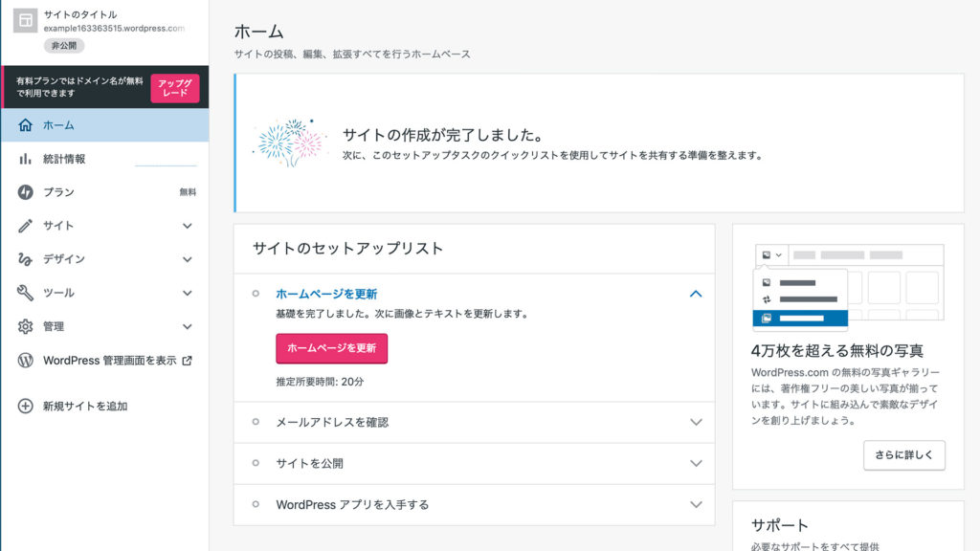This screenshot has width=980, height=551.
Task: Mark the サイトを公開 task circle
Action: [256, 463]
